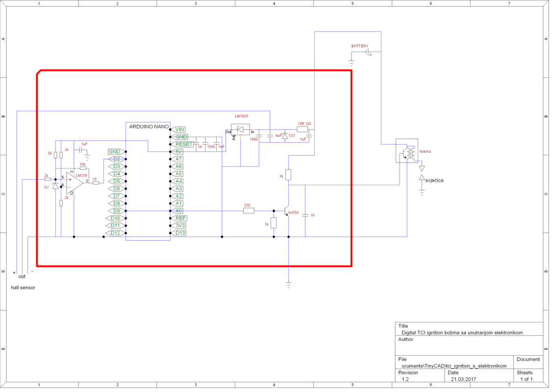Select the ground symbol below the battery
553x392 pixels.
pyautogui.click(x=352, y=63)
